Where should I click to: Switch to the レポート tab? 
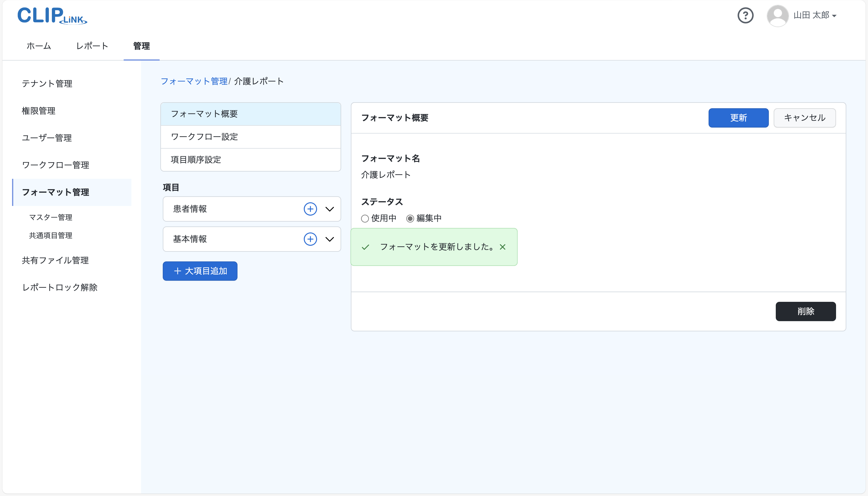pos(92,46)
